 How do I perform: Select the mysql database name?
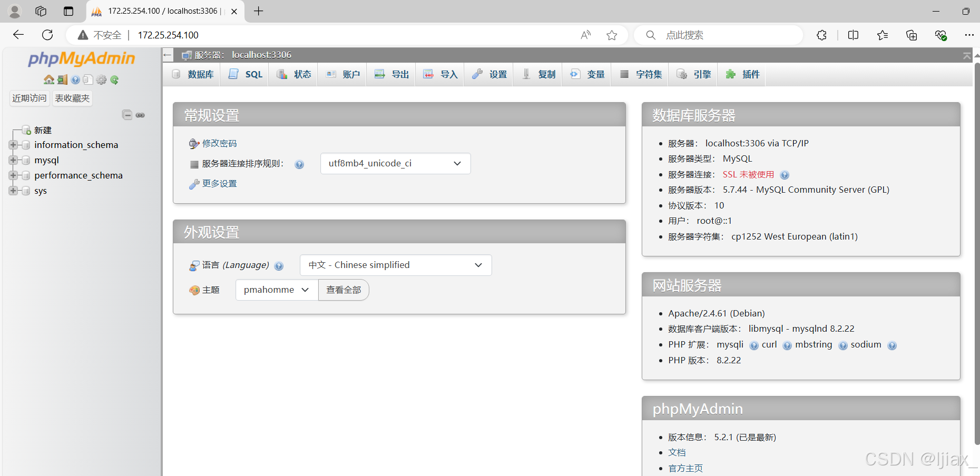pyautogui.click(x=46, y=160)
